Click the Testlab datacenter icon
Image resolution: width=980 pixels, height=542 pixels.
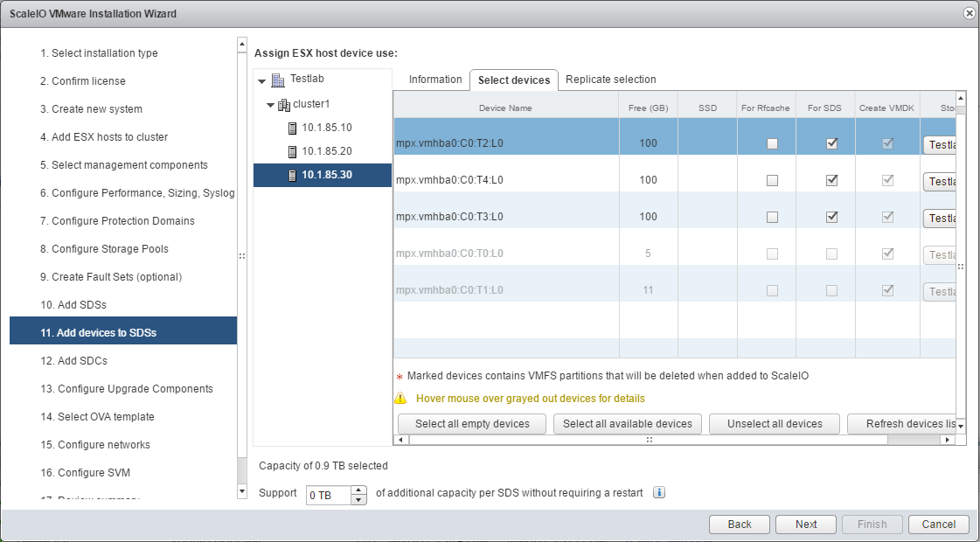(278, 80)
